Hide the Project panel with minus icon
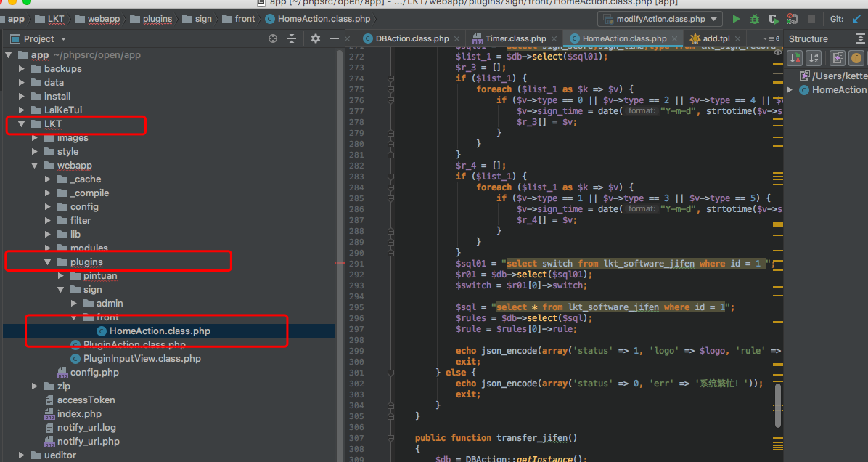 (334, 38)
